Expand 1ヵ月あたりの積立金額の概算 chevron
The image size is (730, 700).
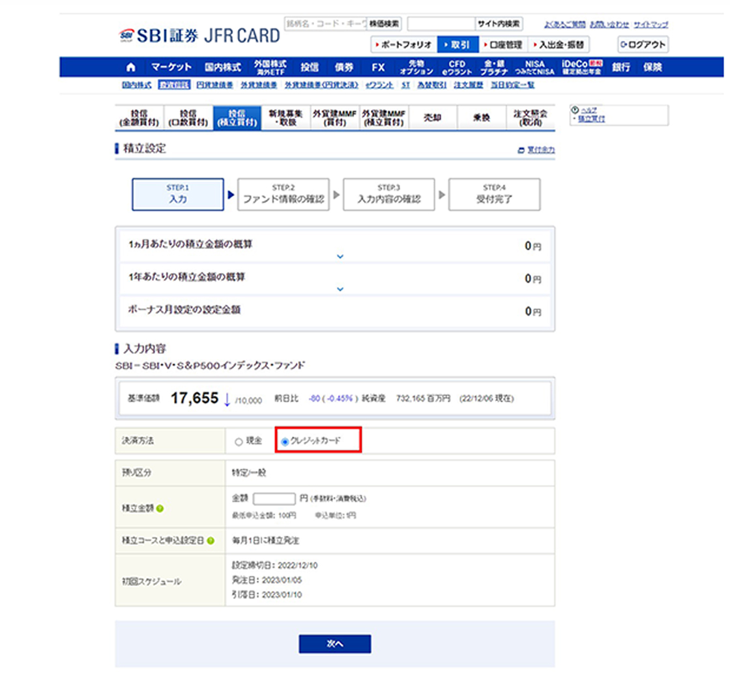[x=339, y=257]
